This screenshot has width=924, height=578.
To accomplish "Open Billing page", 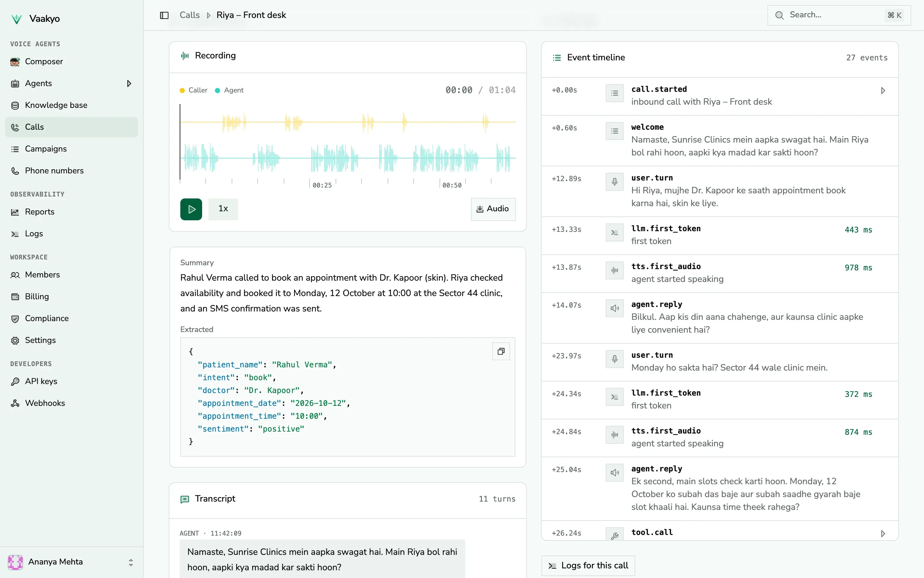I will 72,297.
